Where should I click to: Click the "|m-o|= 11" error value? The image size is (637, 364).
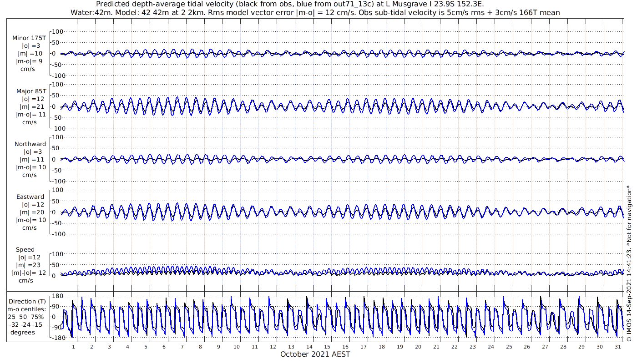click(x=30, y=114)
